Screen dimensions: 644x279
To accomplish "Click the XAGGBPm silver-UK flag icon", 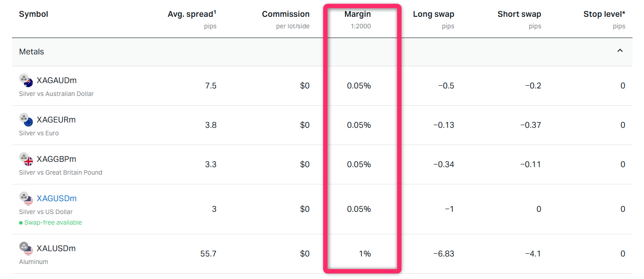I will tap(26, 159).
